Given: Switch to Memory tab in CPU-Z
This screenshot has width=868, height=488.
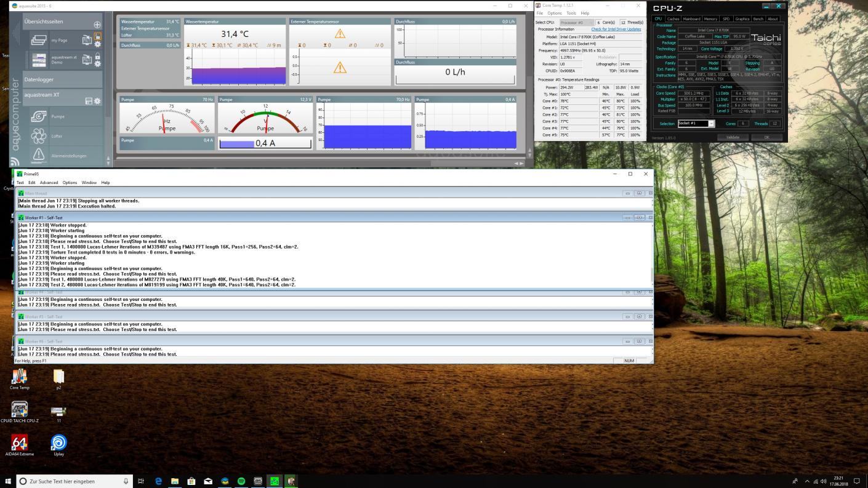Looking at the screenshot, I should click(710, 18).
